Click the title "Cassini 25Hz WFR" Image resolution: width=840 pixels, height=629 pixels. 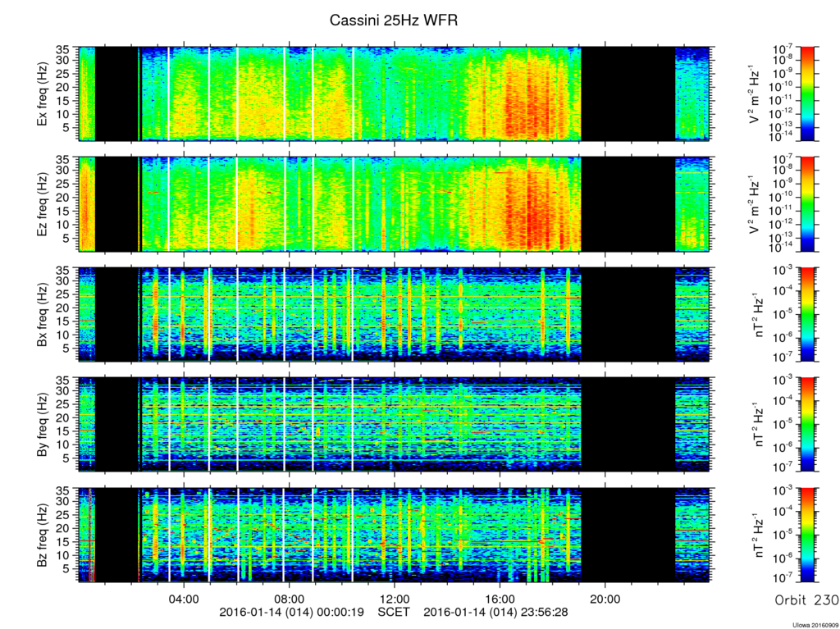click(x=393, y=21)
